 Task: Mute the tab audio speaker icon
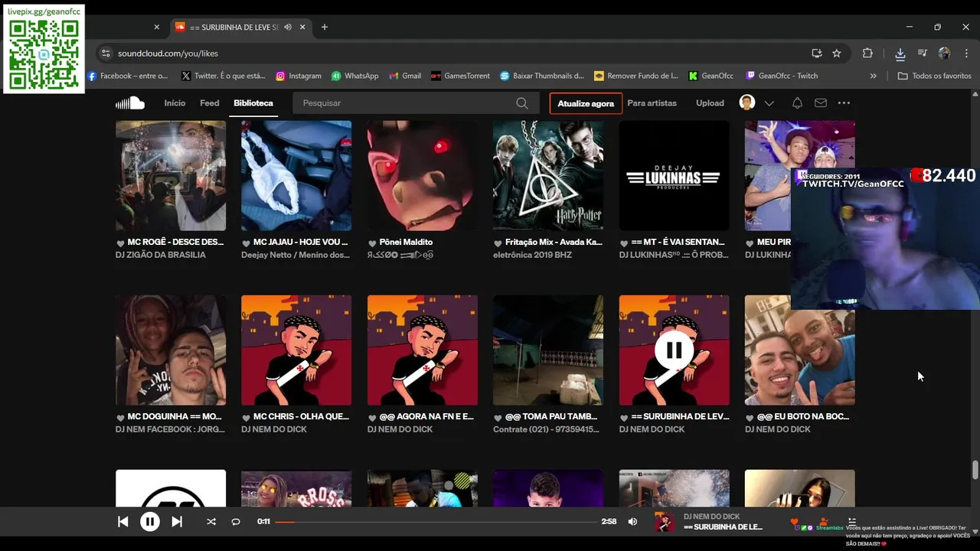tap(288, 27)
